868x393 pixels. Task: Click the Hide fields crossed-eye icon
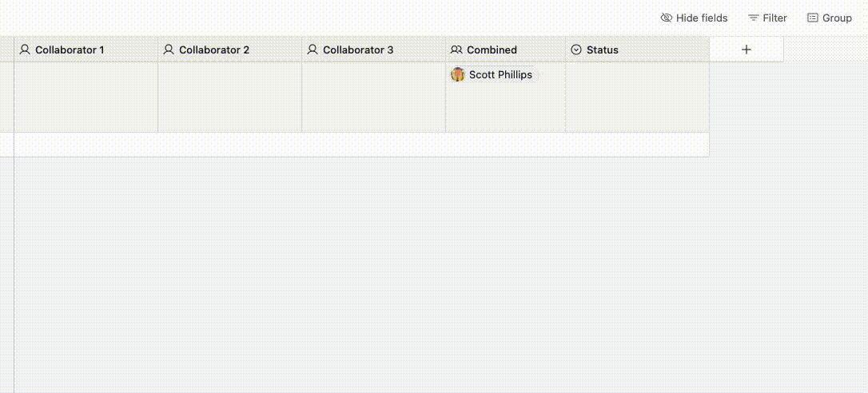point(667,18)
